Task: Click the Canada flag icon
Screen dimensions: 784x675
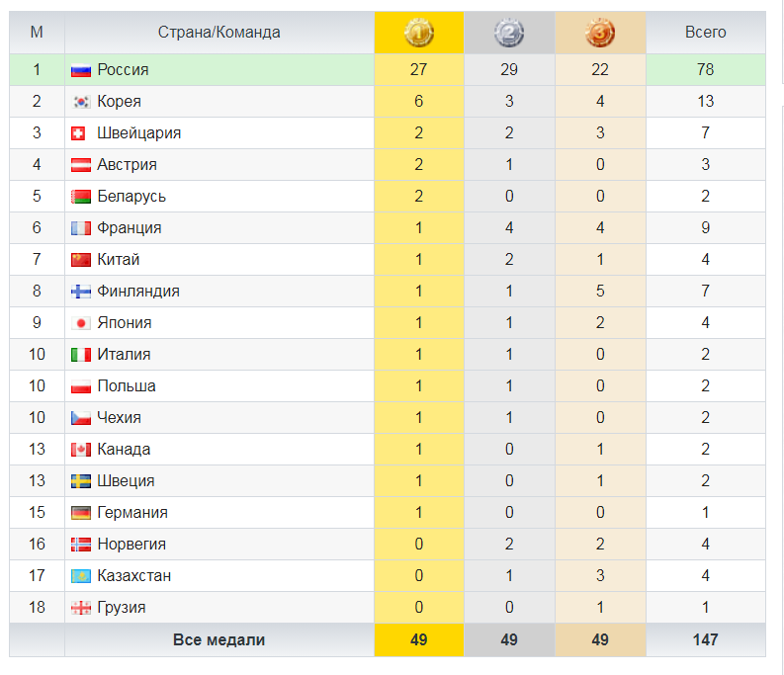Action: (81, 450)
